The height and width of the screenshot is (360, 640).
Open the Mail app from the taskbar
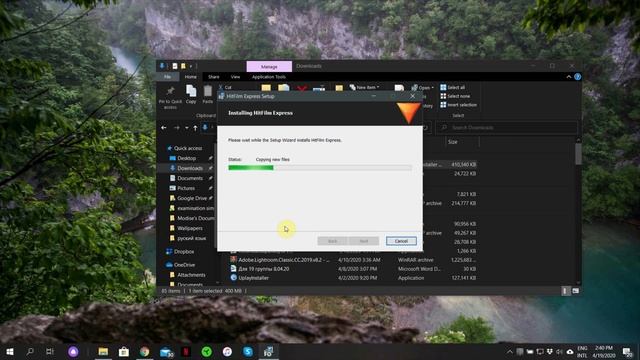coord(166,351)
